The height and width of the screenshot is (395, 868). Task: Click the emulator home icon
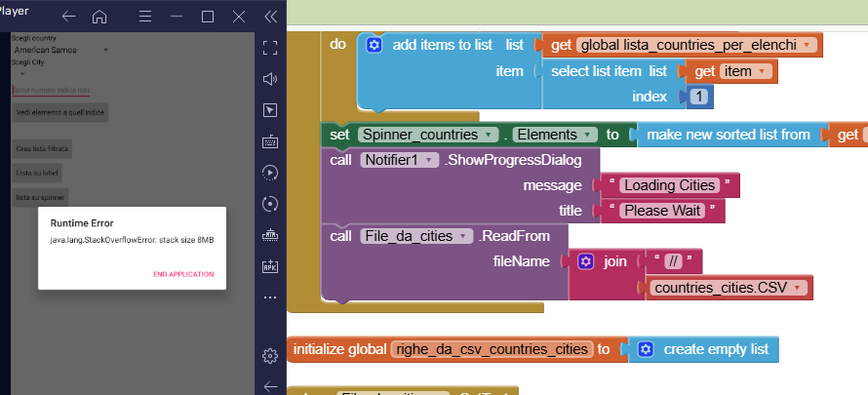(x=99, y=17)
